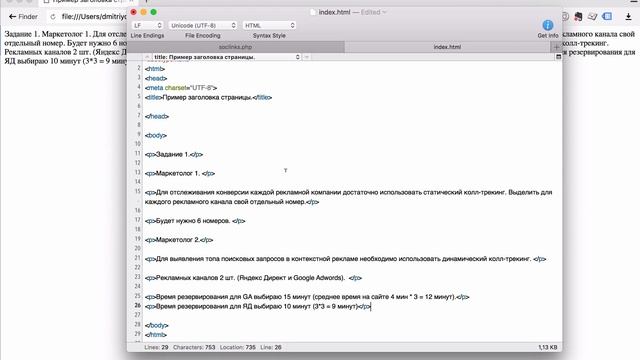The width and height of the screenshot is (640, 360).
Task: Open the Line Endings LF dropdown
Action: (147, 25)
